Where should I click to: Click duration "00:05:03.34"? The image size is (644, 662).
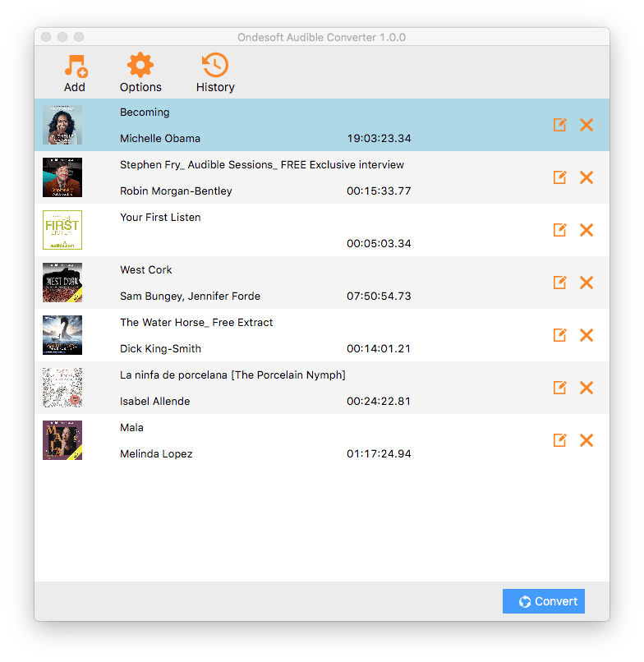[x=379, y=244]
